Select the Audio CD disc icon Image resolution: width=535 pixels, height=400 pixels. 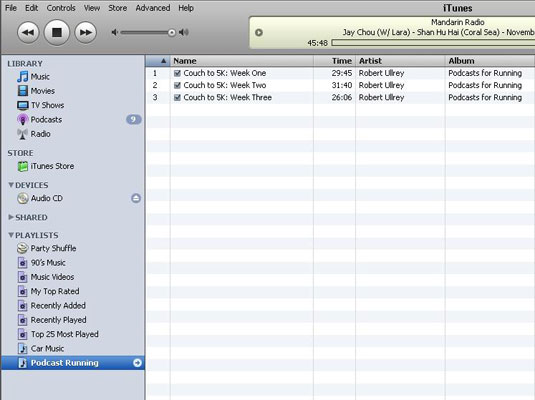tap(23, 198)
